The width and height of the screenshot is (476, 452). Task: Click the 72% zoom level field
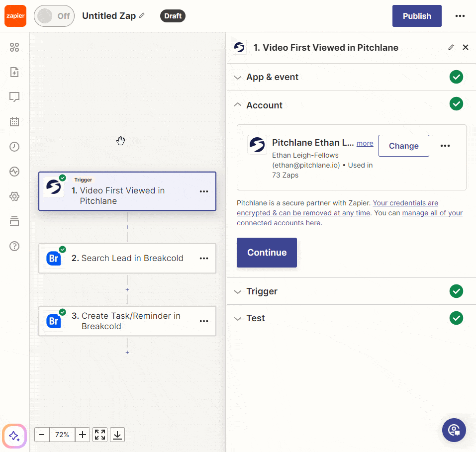(62, 435)
